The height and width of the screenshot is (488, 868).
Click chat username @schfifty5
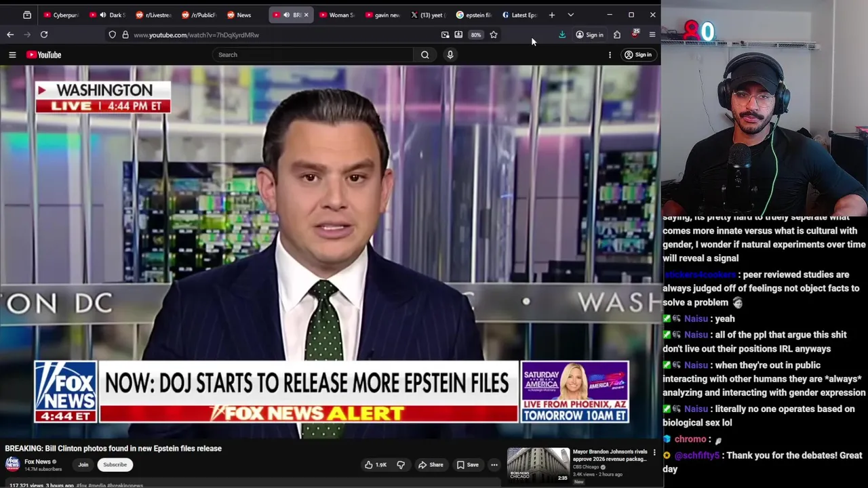696,455
